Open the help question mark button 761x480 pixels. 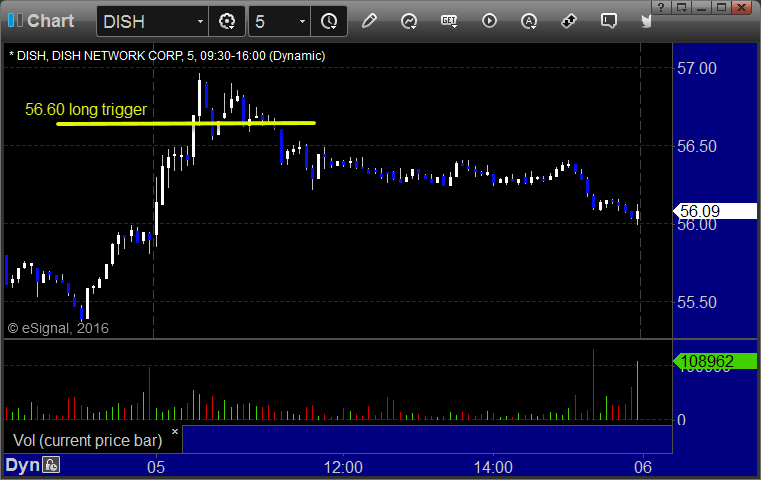(x=661, y=8)
